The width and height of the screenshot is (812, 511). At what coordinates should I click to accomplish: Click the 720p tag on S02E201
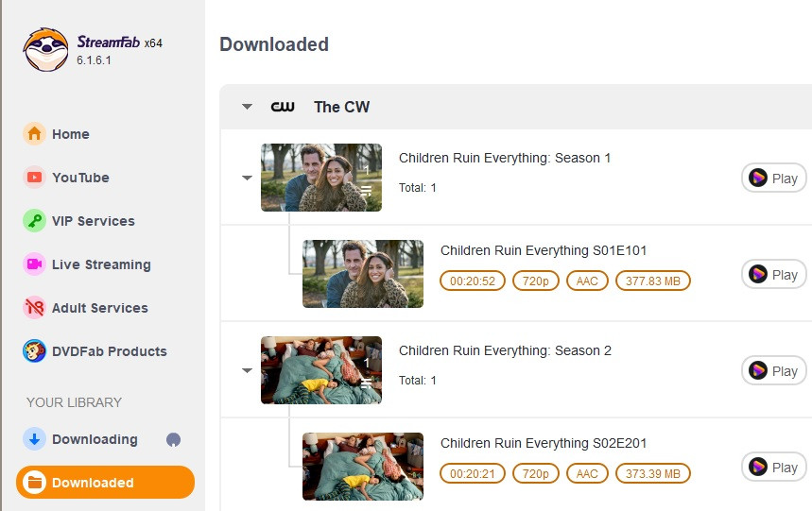[x=535, y=473]
